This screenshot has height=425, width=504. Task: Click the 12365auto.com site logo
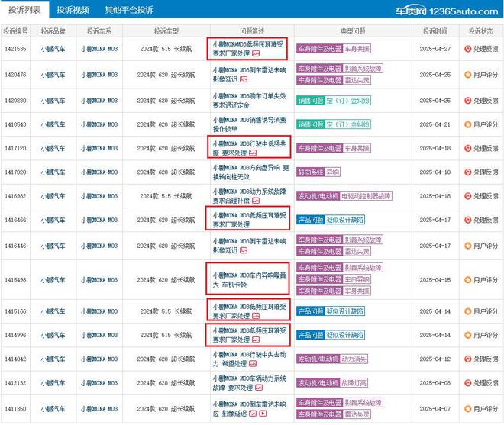pos(447,11)
